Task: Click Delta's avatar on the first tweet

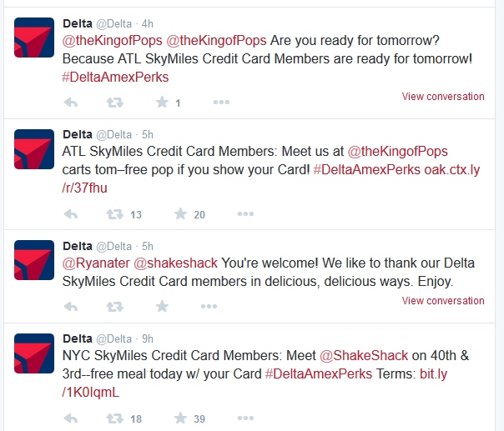Action: [x=33, y=37]
